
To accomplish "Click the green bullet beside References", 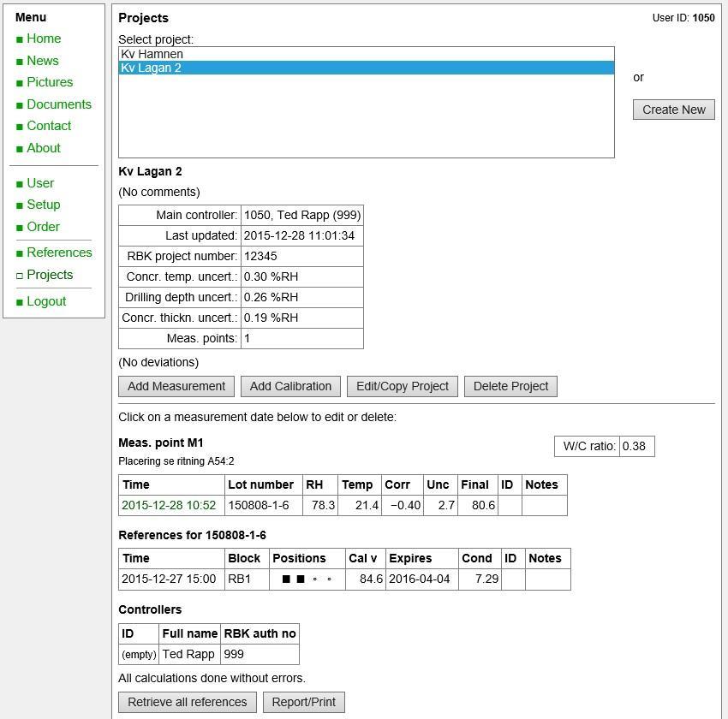I will [20, 253].
